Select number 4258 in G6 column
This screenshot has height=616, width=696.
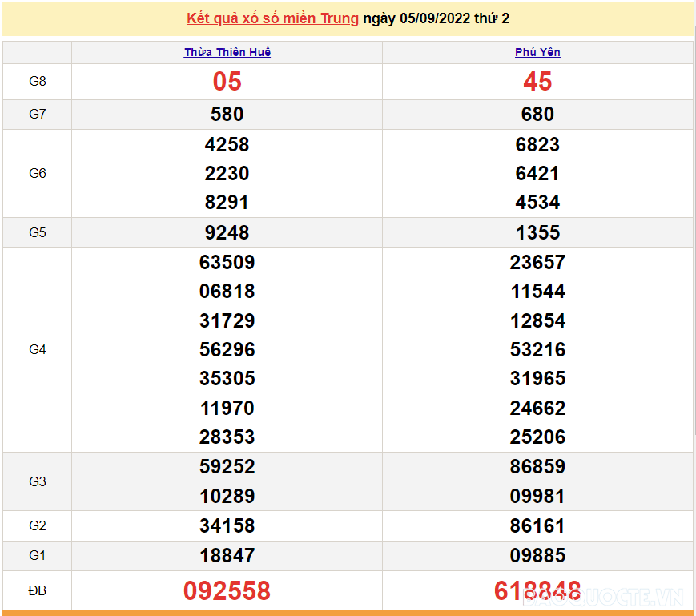(x=227, y=144)
